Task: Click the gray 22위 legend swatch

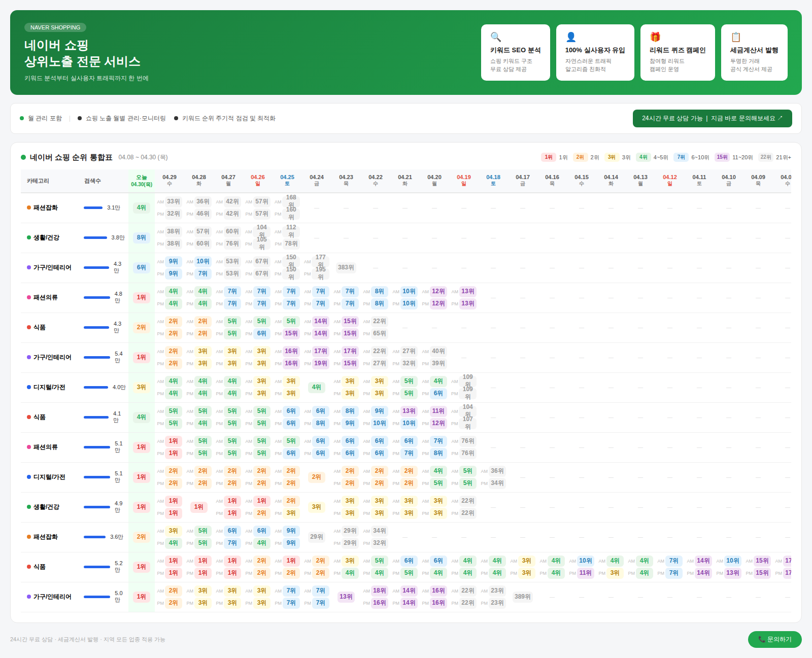Action: click(765, 157)
